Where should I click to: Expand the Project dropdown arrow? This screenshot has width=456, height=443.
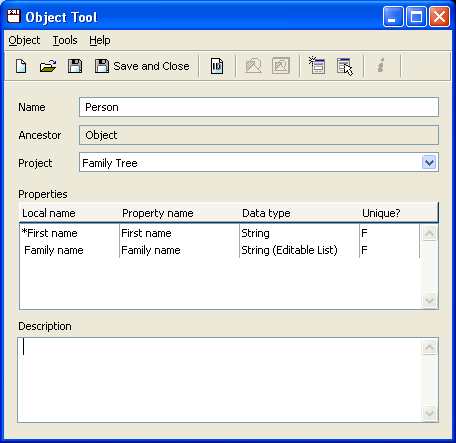tap(429, 163)
